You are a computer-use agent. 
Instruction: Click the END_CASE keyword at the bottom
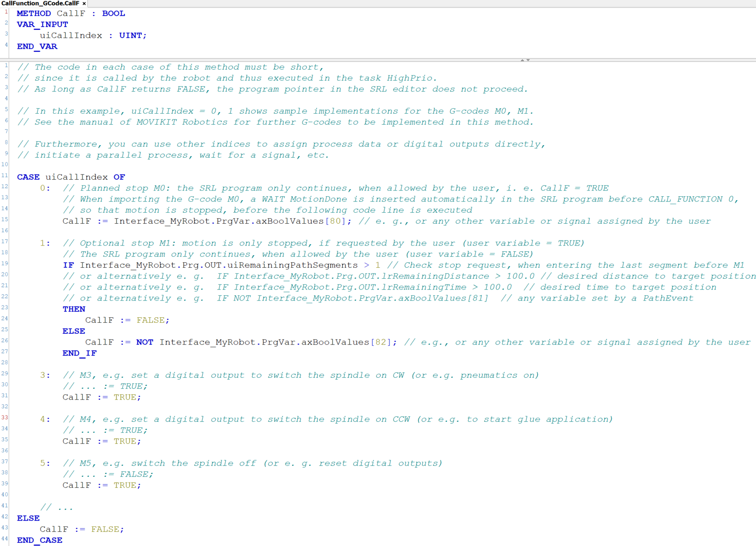coord(40,540)
